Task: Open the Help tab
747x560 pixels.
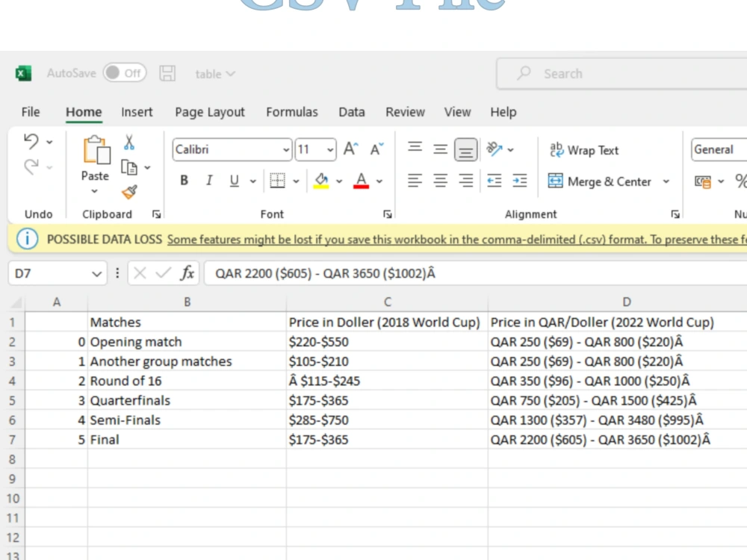Action: pyautogui.click(x=503, y=112)
